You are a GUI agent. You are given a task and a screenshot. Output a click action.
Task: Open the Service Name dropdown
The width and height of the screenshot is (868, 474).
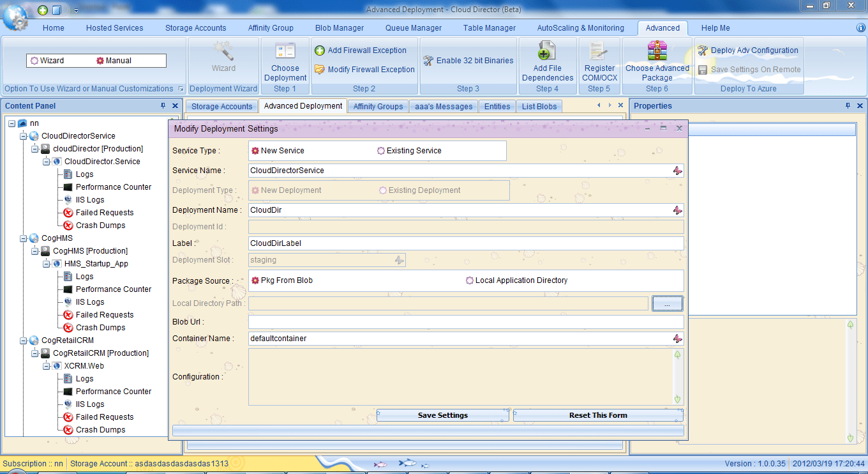pyautogui.click(x=677, y=171)
